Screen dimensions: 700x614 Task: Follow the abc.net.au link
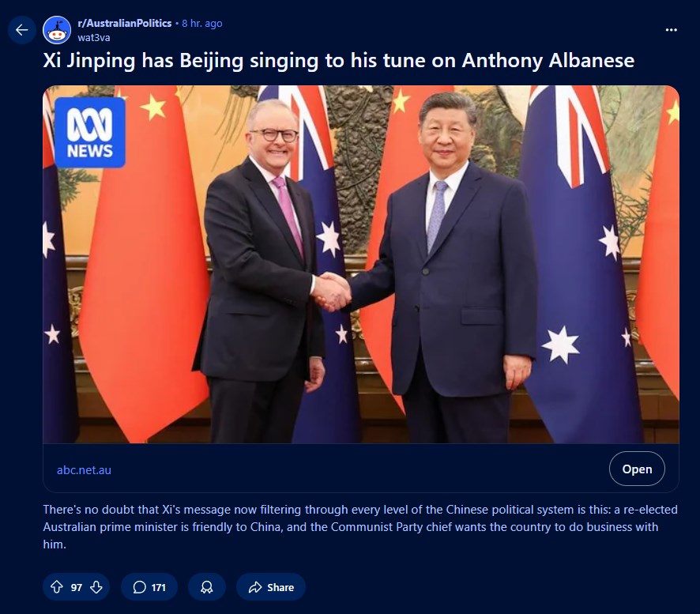point(84,469)
